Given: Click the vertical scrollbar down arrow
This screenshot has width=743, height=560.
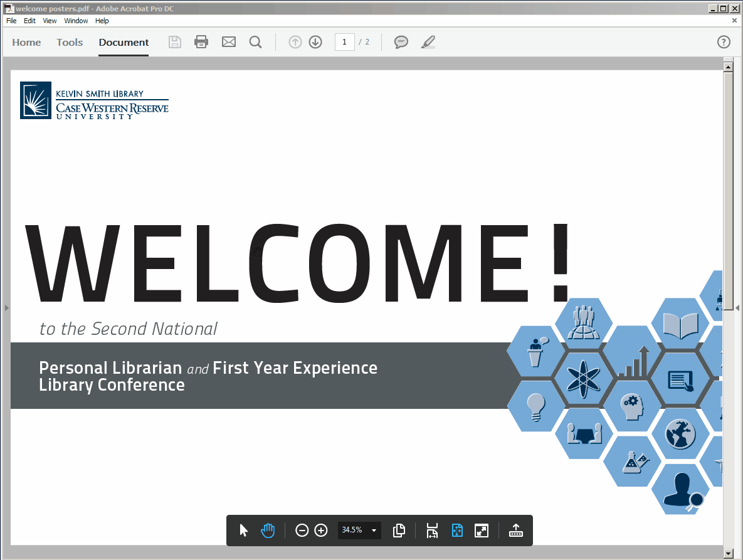Looking at the screenshot, I should (x=729, y=553).
